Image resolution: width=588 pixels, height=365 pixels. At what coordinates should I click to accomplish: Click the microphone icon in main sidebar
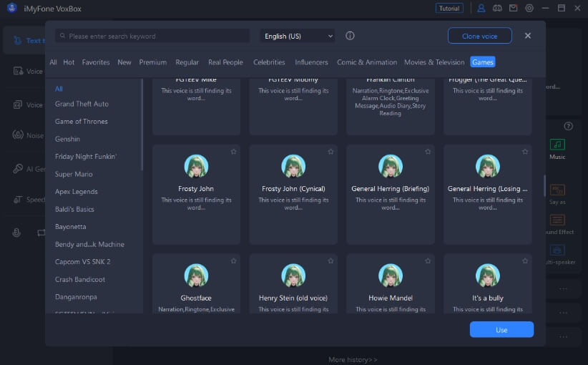pyautogui.click(x=16, y=233)
